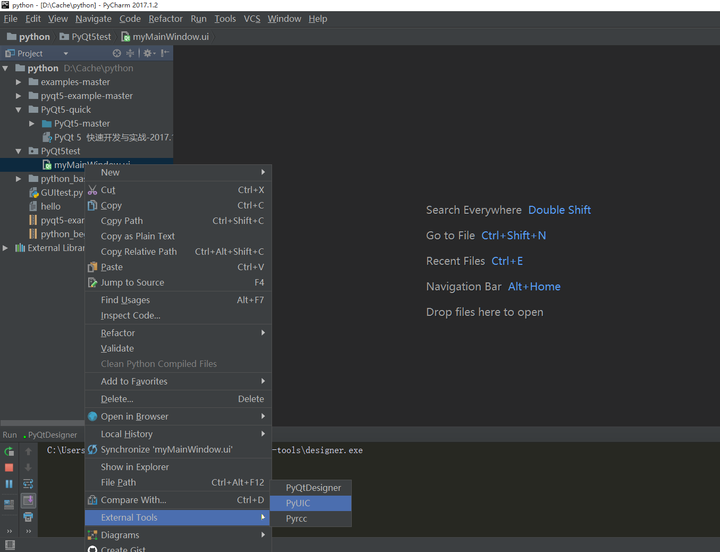Click the Print icon in Run console

tap(28, 517)
